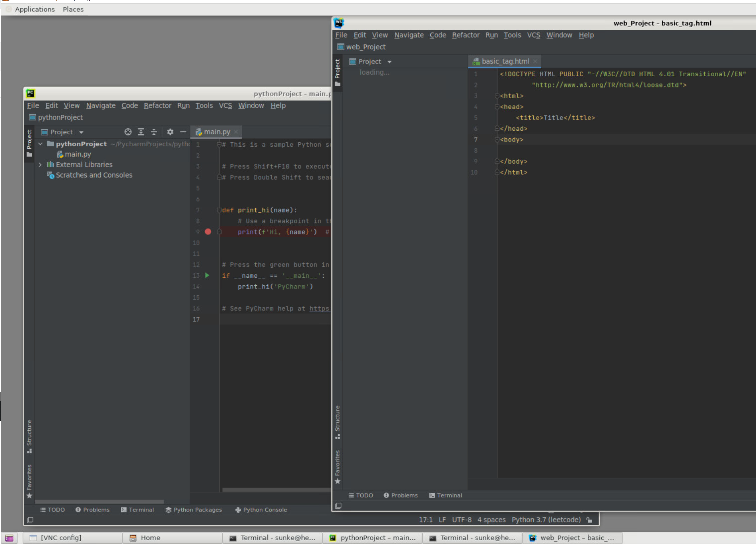Open VCS menu in PyCharm window

225,105
